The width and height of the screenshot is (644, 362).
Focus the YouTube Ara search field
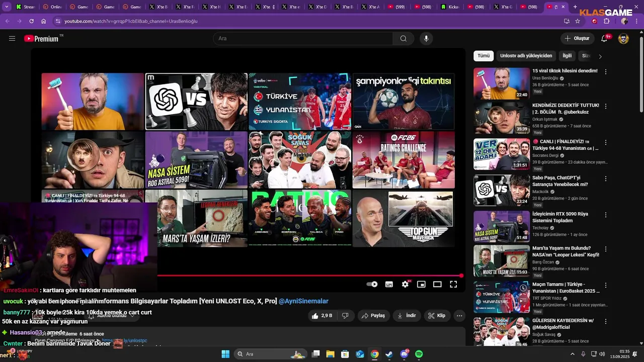pyautogui.click(x=303, y=39)
